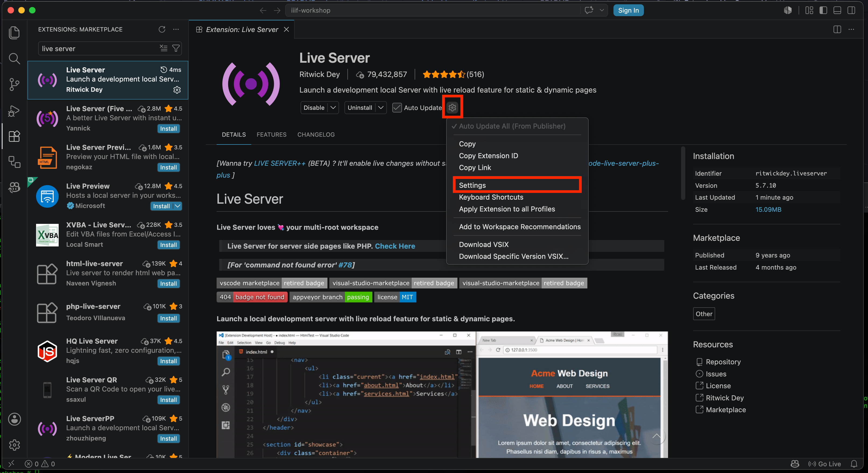Click the details sidebar scrollbar

pos(683,173)
